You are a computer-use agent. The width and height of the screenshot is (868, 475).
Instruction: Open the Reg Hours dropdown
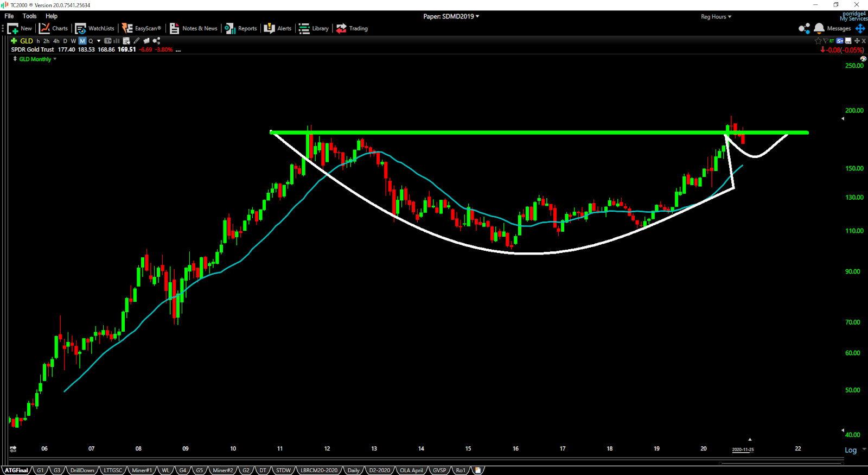tap(716, 17)
